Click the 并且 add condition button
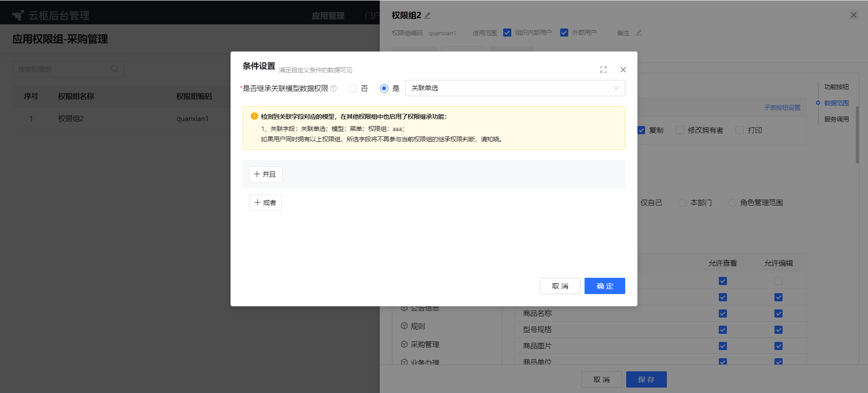Viewport: 868px width, 393px height. pos(265,174)
